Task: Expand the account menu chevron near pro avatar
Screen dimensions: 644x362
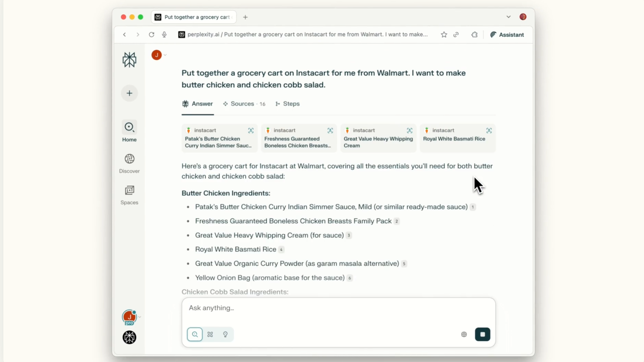Action: pos(139,317)
